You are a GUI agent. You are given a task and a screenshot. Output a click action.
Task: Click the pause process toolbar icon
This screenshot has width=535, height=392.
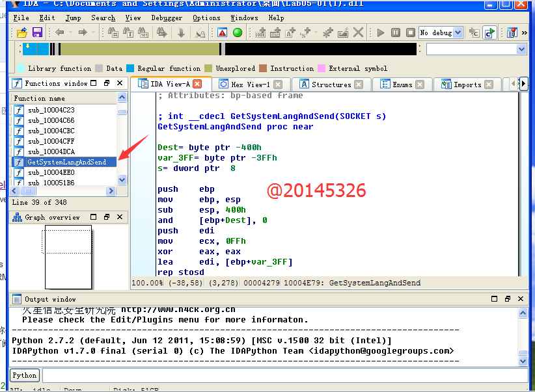[396, 33]
